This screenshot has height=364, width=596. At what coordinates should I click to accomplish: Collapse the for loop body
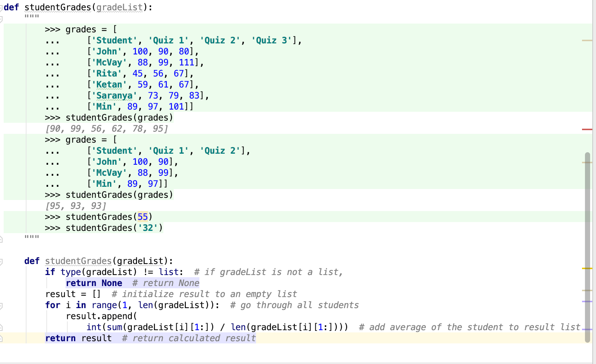(x=2, y=306)
